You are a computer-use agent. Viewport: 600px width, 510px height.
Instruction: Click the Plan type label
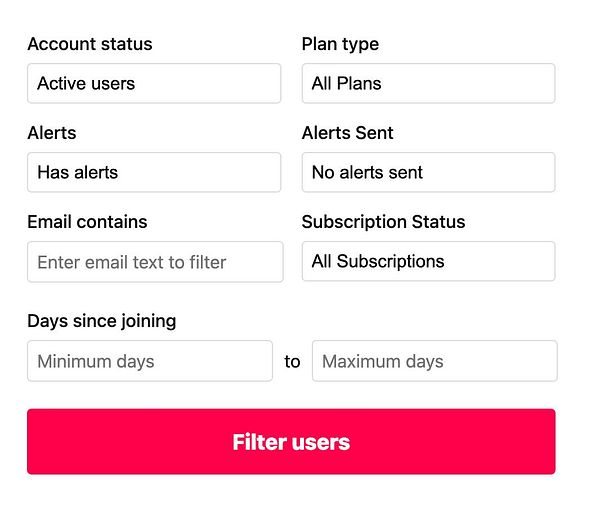[x=340, y=44]
